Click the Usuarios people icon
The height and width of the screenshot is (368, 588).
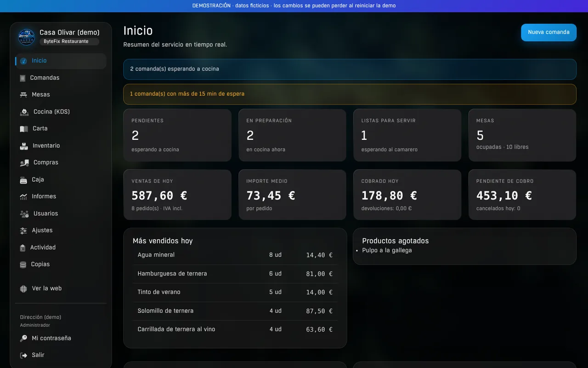point(24,214)
